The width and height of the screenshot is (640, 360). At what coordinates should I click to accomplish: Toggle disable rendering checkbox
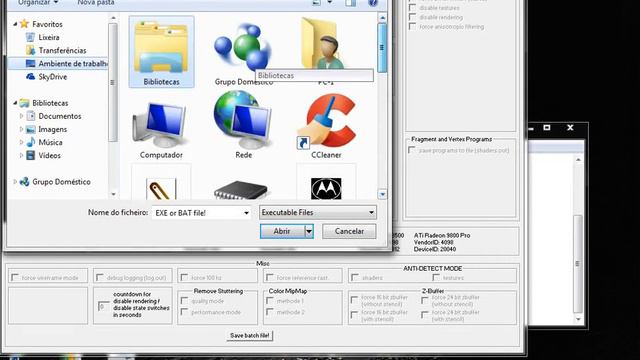pyautogui.click(x=413, y=17)
